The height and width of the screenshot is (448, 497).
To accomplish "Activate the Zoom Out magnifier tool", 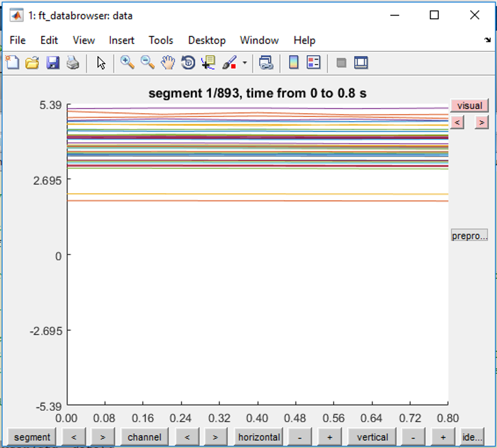I will coord(147,62).
